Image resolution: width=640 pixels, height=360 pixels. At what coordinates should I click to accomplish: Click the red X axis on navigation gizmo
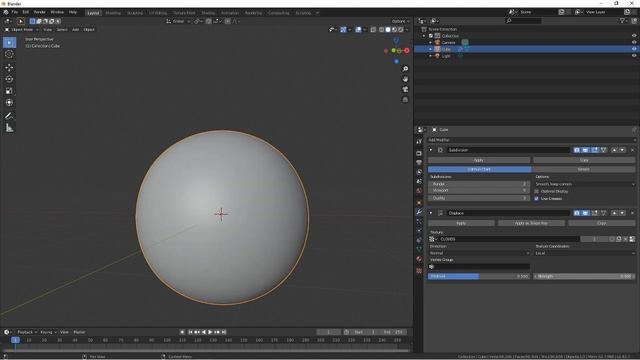(407, 51)
